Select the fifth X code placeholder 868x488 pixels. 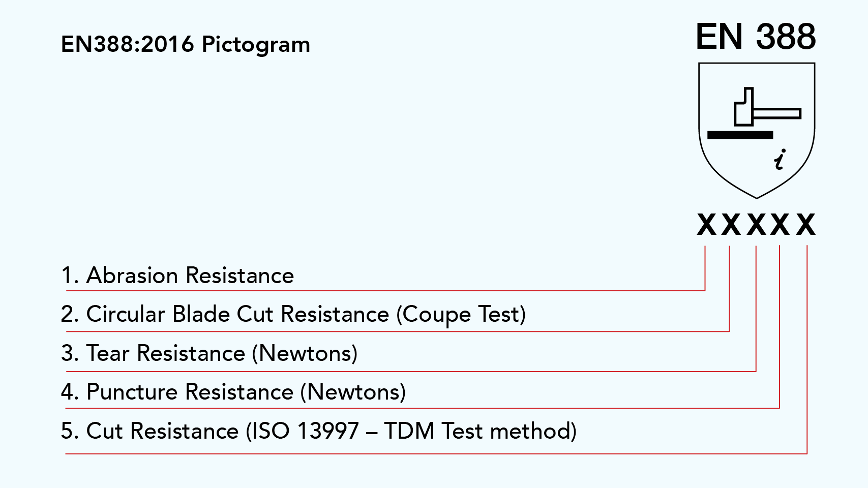pos(806,224)
